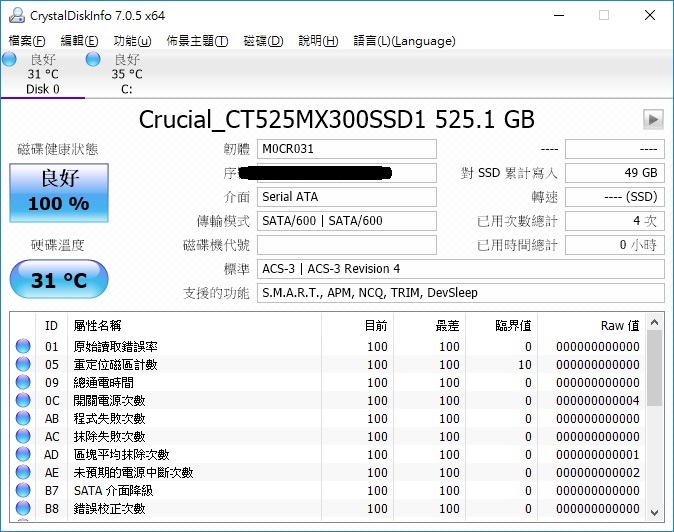The width and height of the screenshot is (674, 532).
Task: Click threshold value 10 in 05 row
Action: click(x=524, y=364)
